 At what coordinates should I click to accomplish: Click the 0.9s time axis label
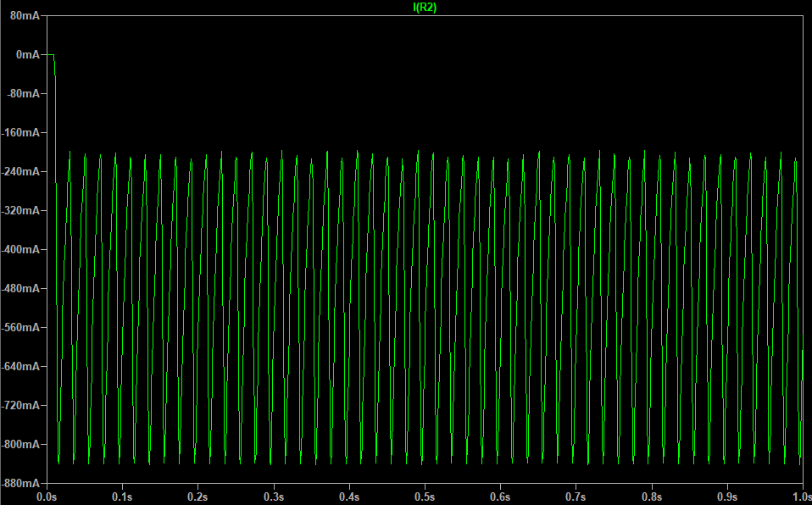727,497
